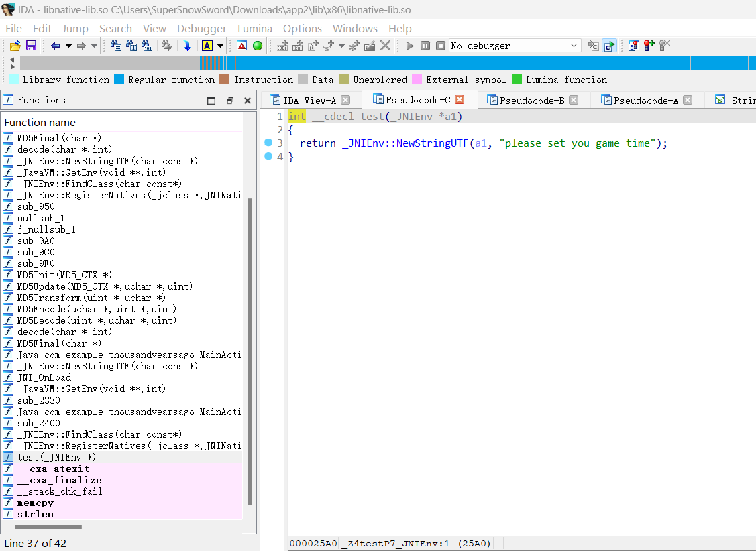Click the stop process button
The image size is (756, 551).
point(441,46)
